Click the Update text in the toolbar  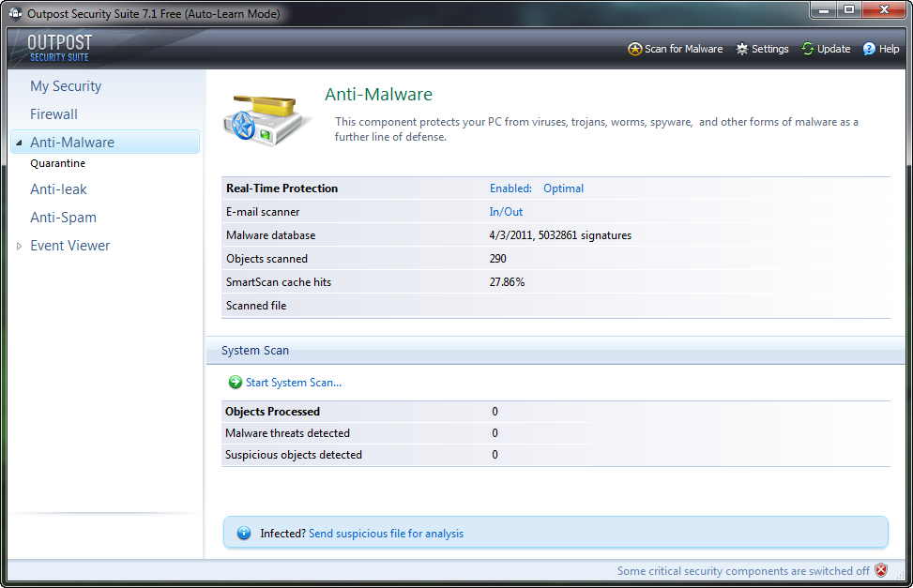834,49
